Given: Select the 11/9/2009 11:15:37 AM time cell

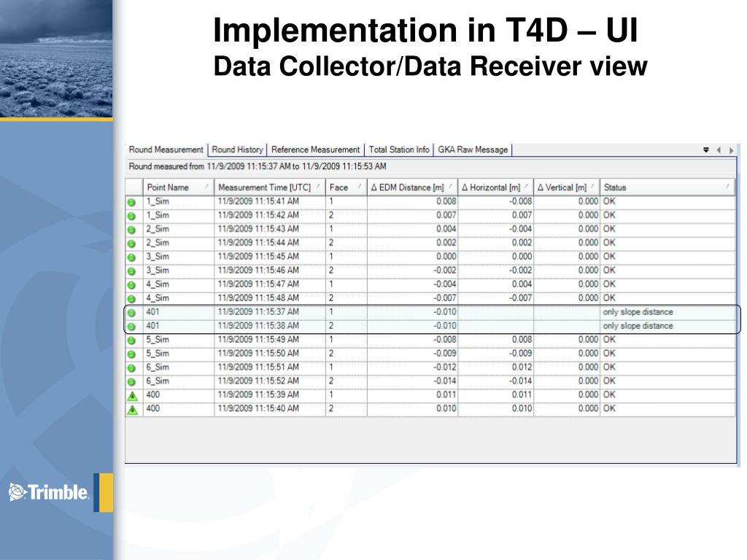Looking at the screenshot, I should point(258,312).
